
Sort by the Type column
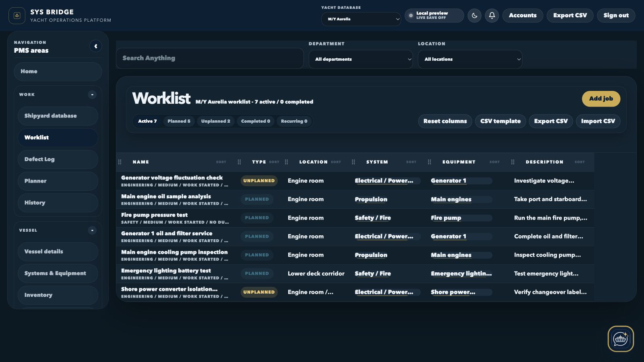pyautogui.click(x=274, y=162)
